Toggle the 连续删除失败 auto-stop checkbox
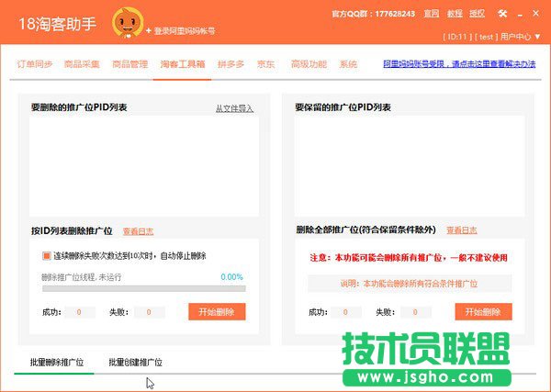This screenshot has width=551, height=392. coord(47,255)
